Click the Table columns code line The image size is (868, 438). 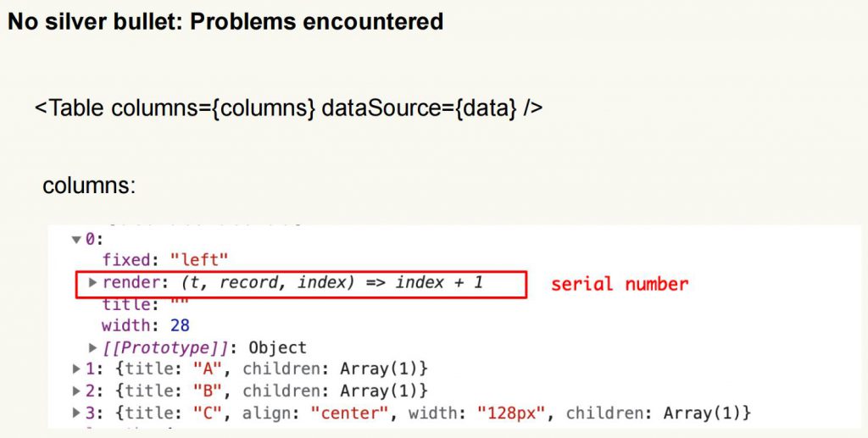[288, 108]
